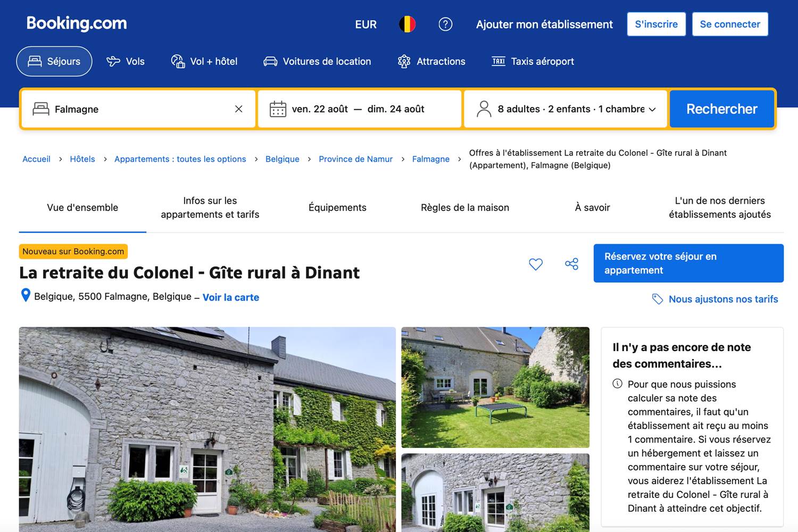This screenshot has width=798, height=532.
Task: Open the À savoir tab
Action: 592,207
